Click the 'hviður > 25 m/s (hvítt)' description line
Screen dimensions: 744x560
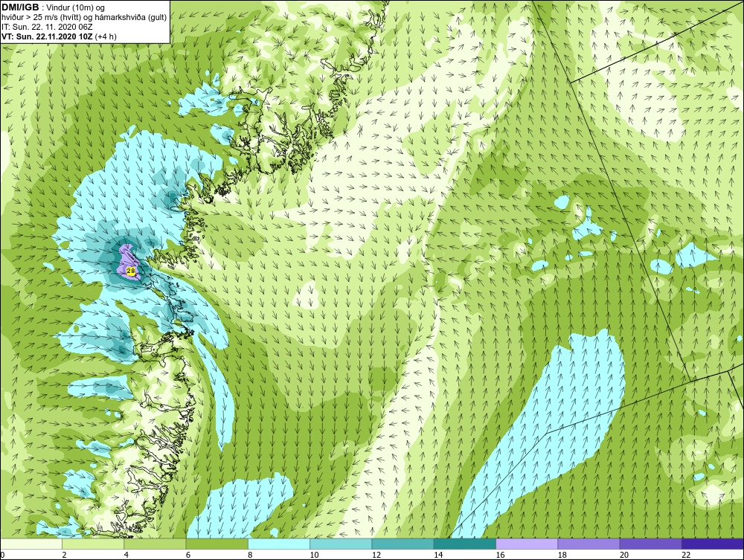click(85, 18)
